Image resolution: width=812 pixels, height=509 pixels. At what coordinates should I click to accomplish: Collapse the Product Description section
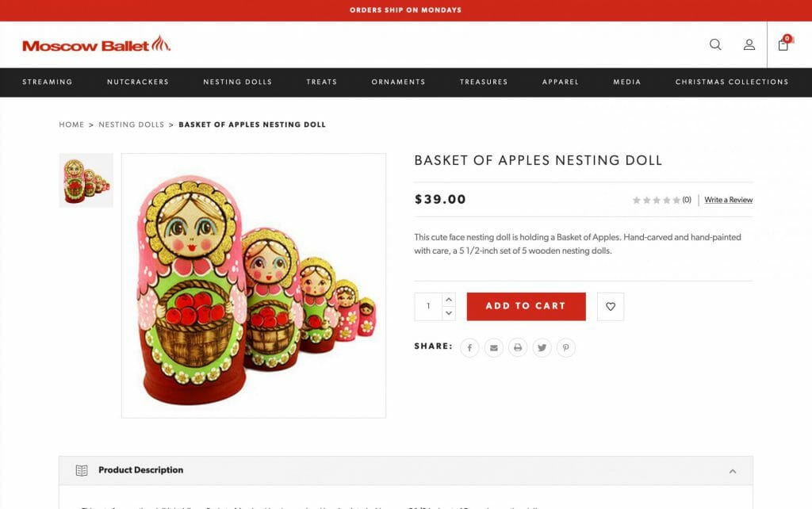[x=733, y=471]
